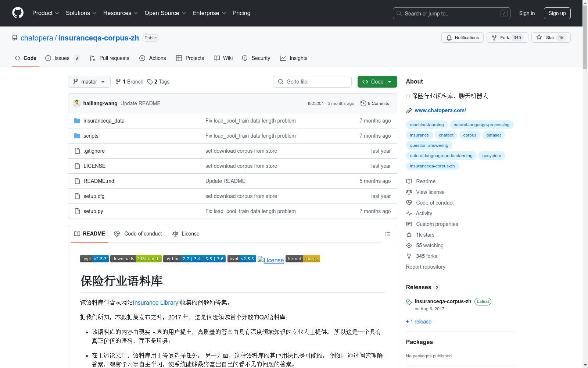Select the Code of conduct README tab
The image size is (588, 368).
[138, 234]
